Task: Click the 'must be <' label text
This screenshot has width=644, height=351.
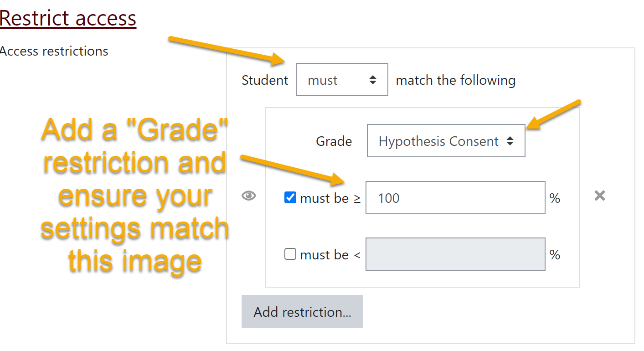Action: pyautogui.click(x=330, y=255)
